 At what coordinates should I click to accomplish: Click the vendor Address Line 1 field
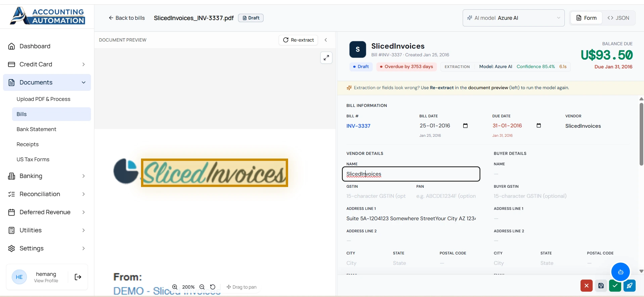click(x=411, y=219)
